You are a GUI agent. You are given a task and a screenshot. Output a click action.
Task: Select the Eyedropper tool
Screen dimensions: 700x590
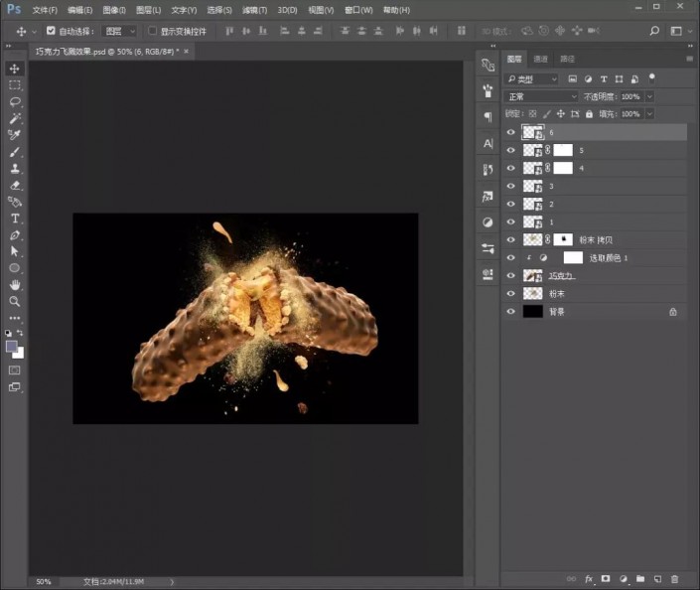tap(14, 135)
